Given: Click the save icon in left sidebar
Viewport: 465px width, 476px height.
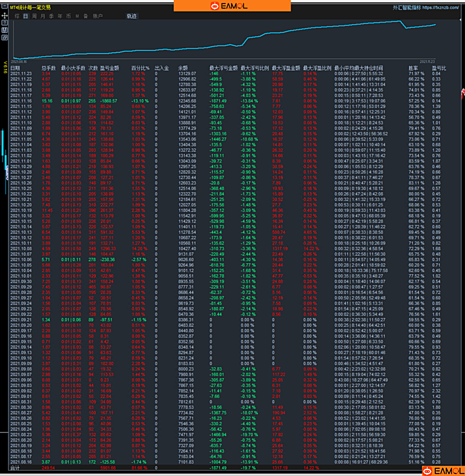Looking at the screenshot, I should coord(5,30).
